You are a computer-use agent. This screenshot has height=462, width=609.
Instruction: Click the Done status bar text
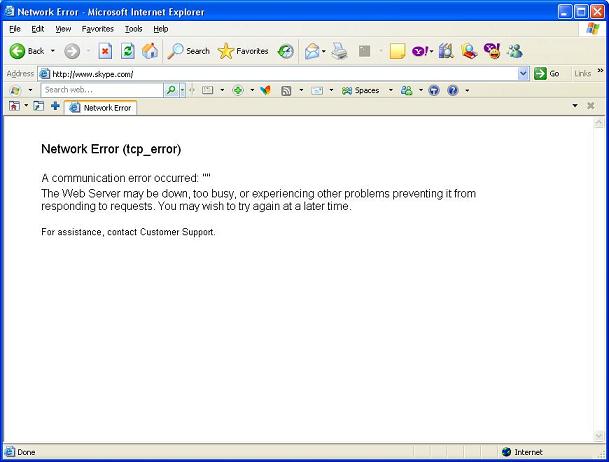pyautogui.click(x=26, y=452)
